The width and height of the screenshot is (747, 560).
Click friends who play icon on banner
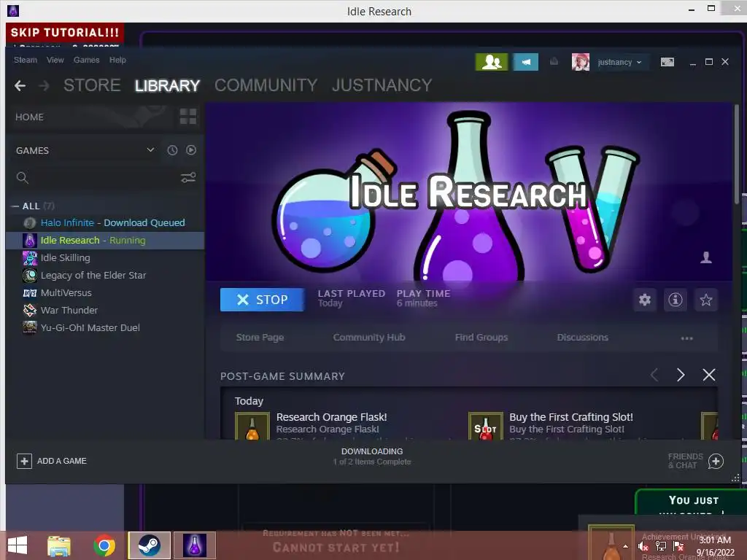[705, 257]
